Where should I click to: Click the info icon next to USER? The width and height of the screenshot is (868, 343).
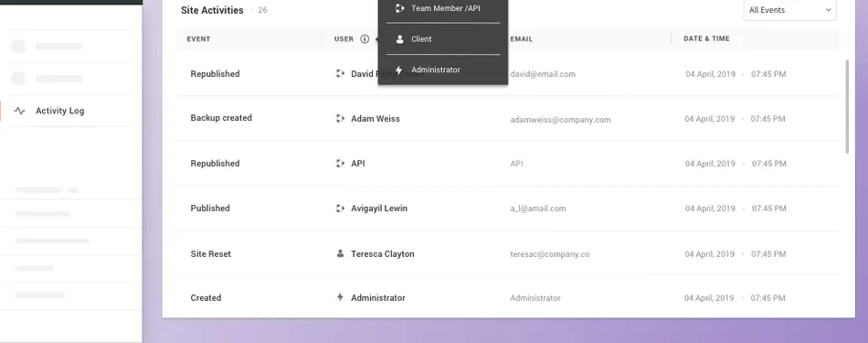point(365,38)
